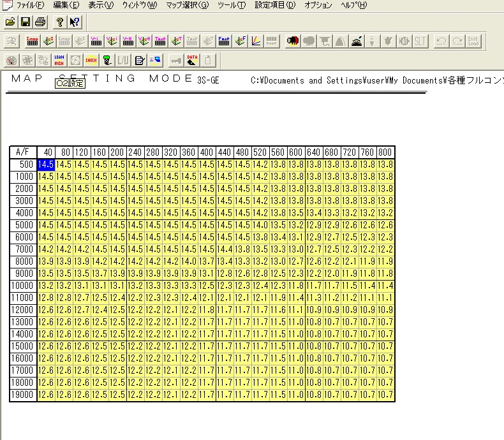Click the 800 column header
The width and height of the screenshot is (504, 440).
(385, 152)
